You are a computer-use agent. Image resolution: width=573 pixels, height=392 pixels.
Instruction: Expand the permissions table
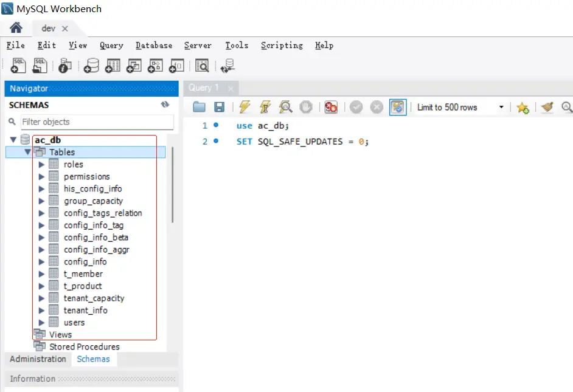coord(41,177)
